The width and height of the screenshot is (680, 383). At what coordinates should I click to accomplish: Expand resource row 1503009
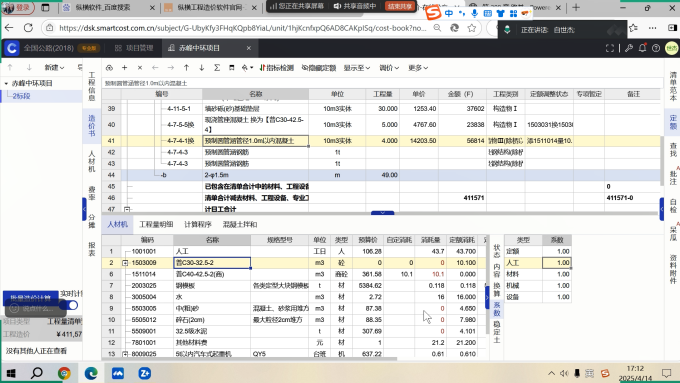[125, 263]
